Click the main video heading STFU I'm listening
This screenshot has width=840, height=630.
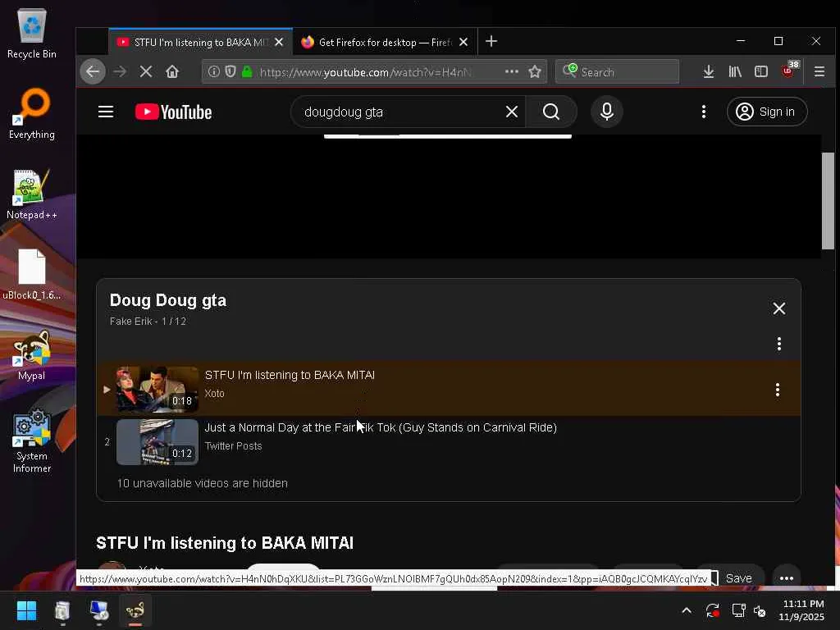pos(225,543)
